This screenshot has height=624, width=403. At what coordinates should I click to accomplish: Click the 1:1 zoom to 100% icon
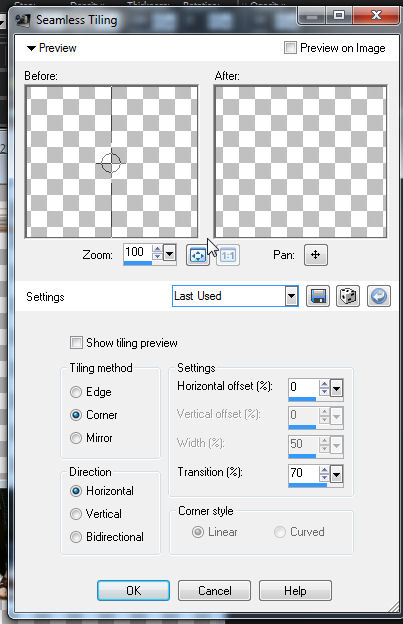[x=228, y=255]
